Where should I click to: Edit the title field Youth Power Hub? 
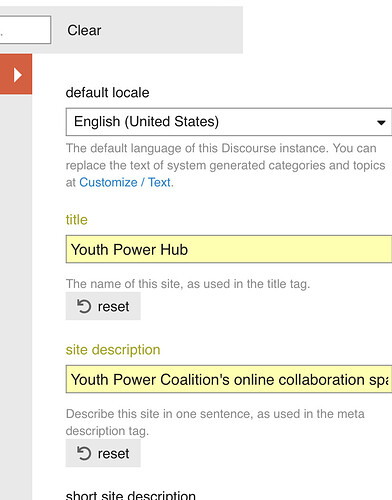pos(229,249)
